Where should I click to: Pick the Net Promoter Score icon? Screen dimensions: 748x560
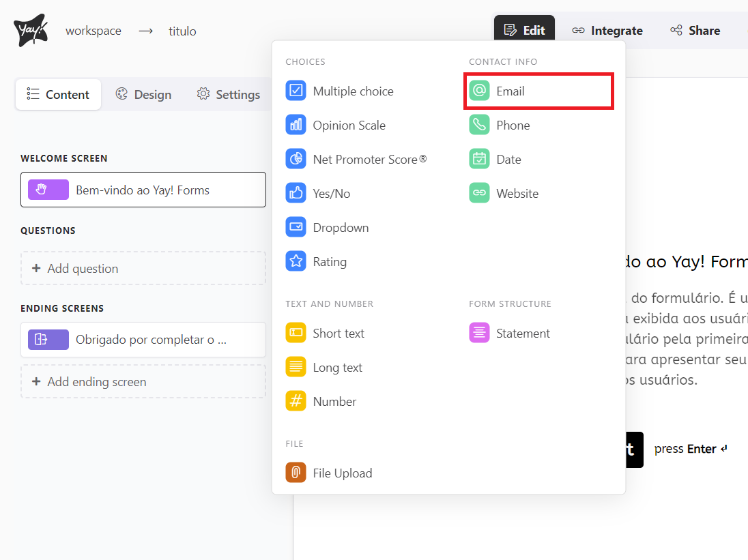coord(296,159)
